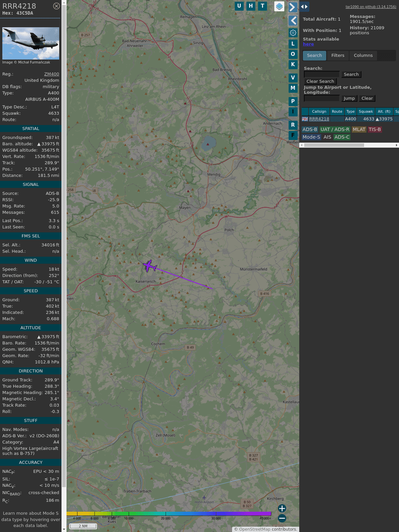Click the Clear button next to Jump
Viewport: 399px width, 532px height.
[367, 98]
